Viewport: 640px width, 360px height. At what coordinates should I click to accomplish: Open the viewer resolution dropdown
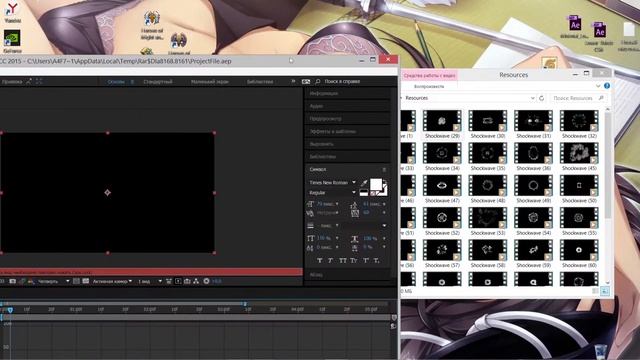click(x=53, y=281)
